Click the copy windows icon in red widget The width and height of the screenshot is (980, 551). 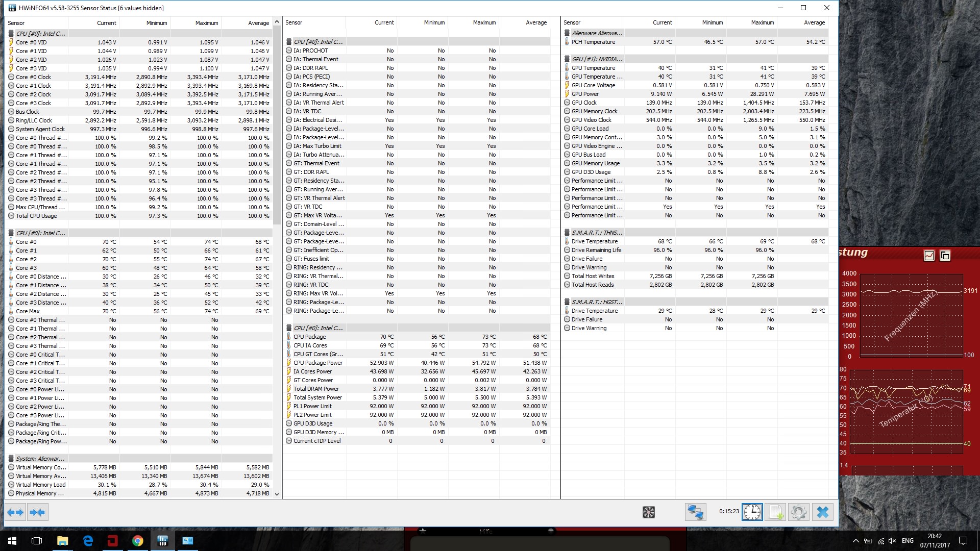pos(945,256)
